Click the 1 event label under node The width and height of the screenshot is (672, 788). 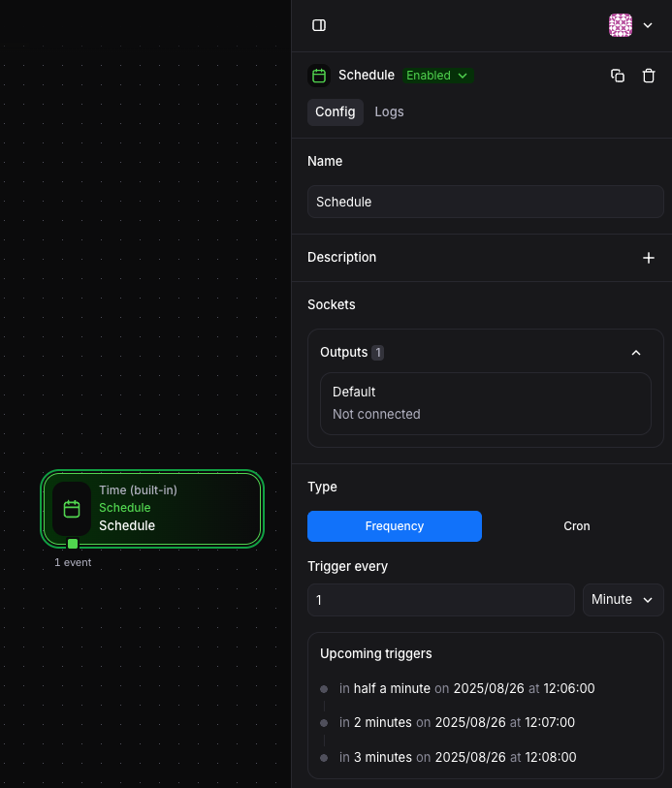[73, 562]
